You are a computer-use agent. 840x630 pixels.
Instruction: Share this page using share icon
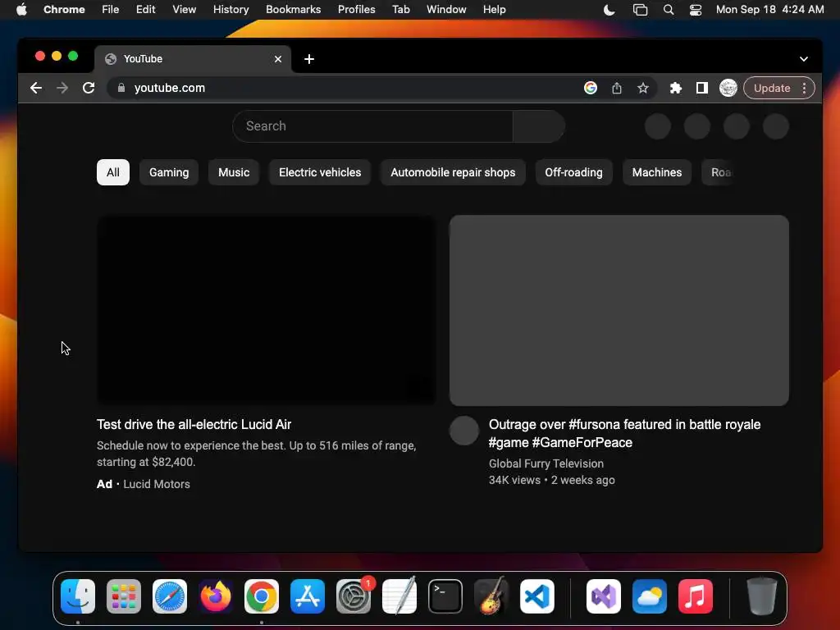coord(617,88)
